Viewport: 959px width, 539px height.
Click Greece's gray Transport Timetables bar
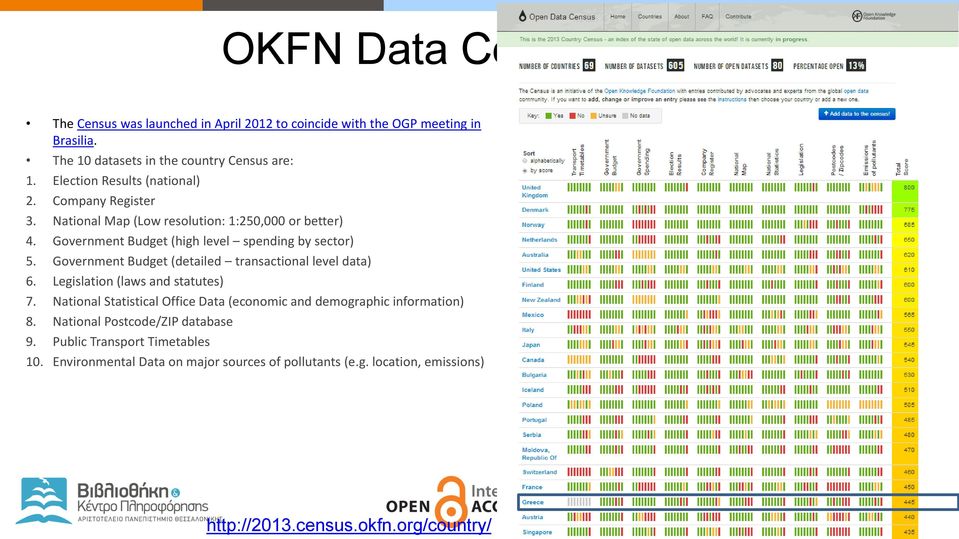coord(579,502)
